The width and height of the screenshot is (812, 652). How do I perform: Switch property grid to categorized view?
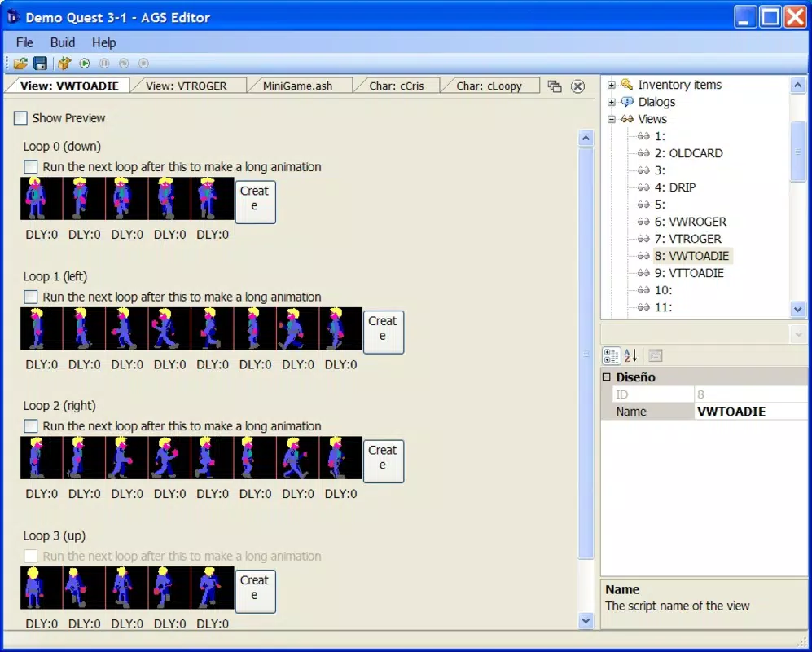coord(611,355)
